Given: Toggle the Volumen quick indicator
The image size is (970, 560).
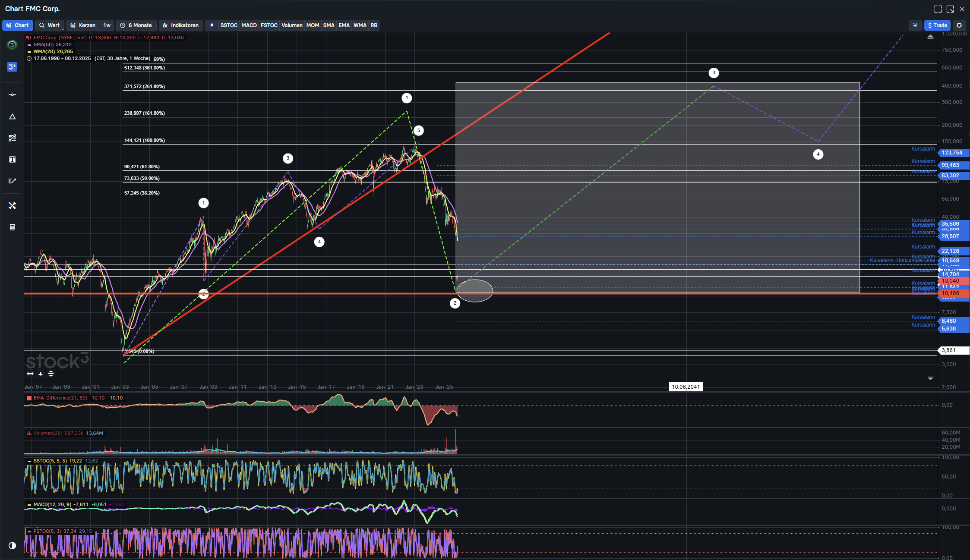Looking at the screenshot, I should pyautogui.click(x=292, y=25).
